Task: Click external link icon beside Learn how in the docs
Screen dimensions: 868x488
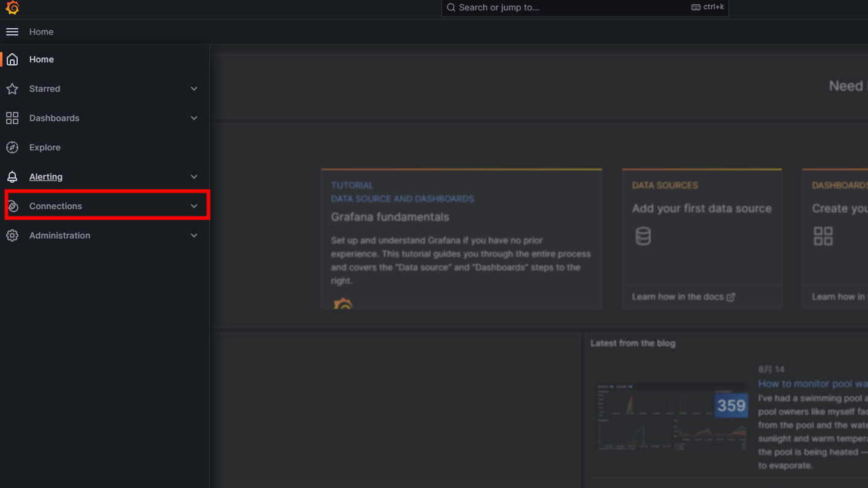Action: pyautogui.click(x=730, y=297)
